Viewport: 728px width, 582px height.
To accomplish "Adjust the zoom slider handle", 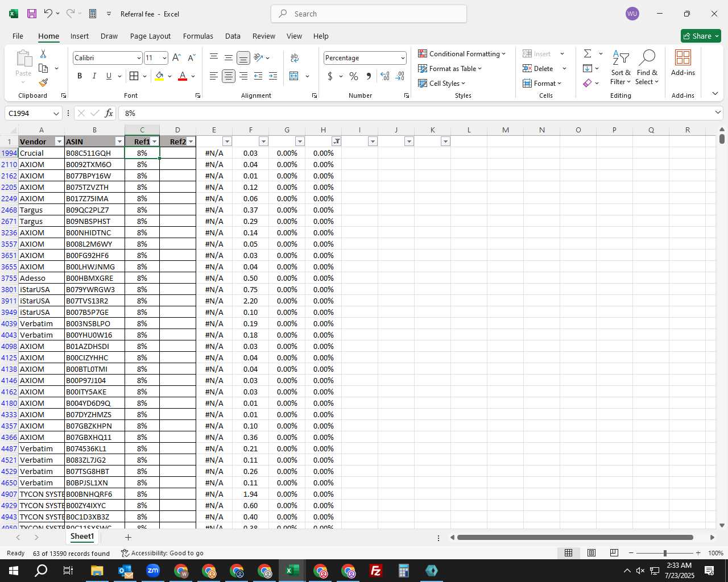I will pyautogui.click(x=664, y=553).
